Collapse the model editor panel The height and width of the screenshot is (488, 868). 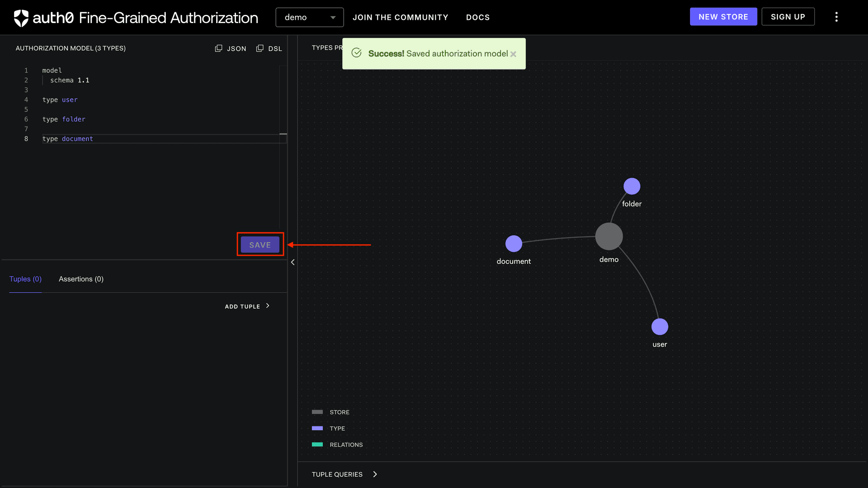[293, 262]
